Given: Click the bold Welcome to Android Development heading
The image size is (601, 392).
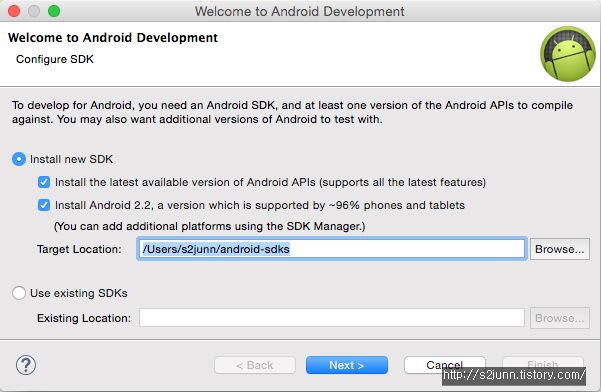Looking at the screenshot, I should [113, 38].
